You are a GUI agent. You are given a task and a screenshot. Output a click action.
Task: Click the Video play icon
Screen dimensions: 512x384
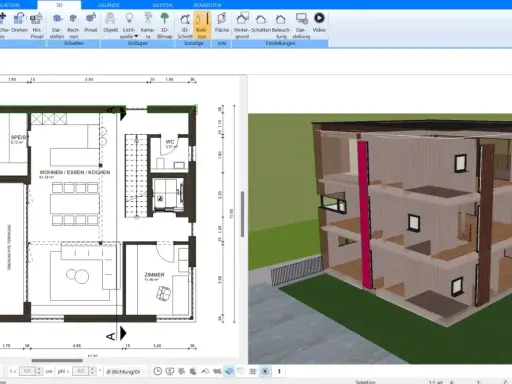[319, 18]
